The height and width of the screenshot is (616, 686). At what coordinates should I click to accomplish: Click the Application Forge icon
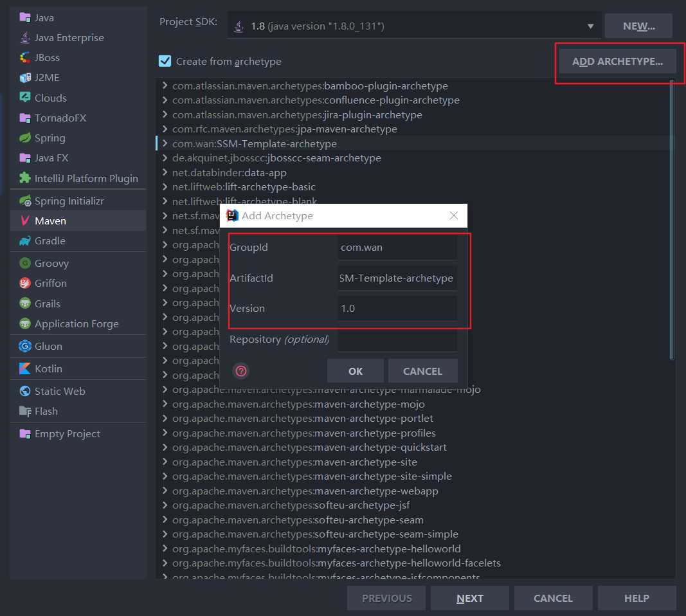[x=25, y=323]
